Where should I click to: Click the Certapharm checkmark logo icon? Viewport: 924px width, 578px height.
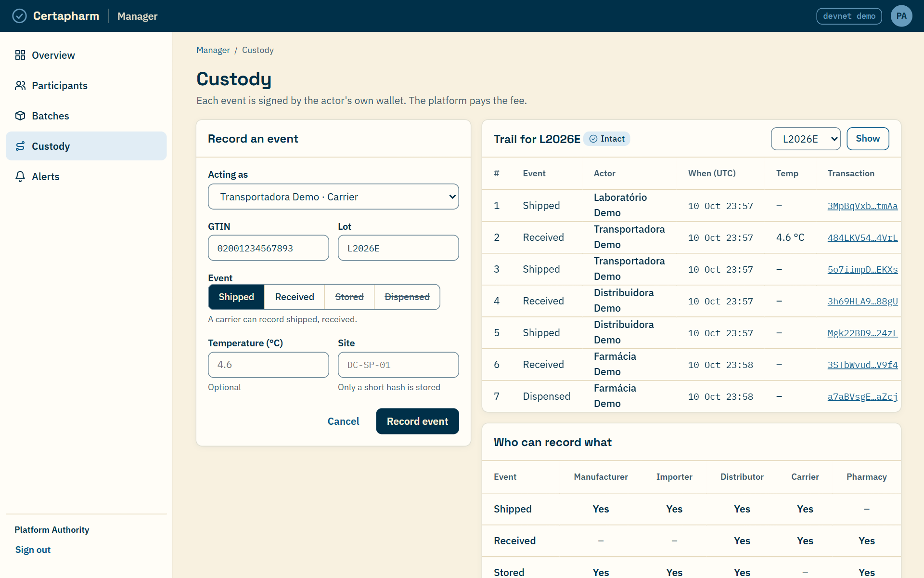(x=19, y=16)
